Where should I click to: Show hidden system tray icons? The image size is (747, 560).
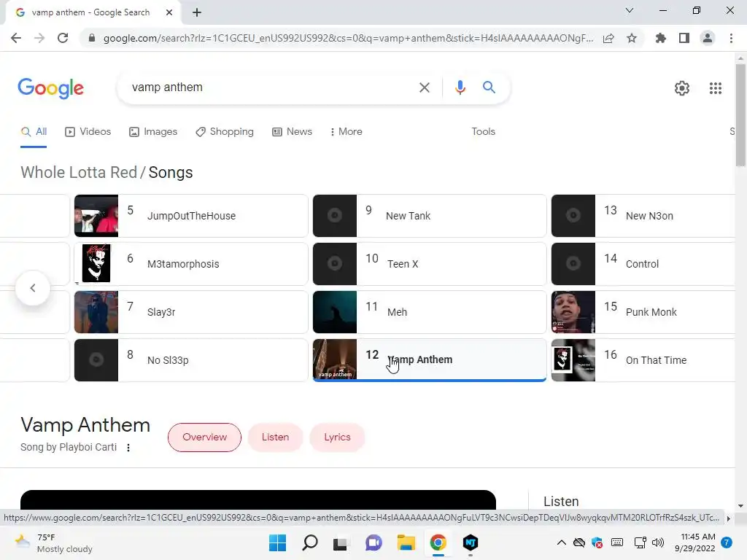tap(561, 542)
